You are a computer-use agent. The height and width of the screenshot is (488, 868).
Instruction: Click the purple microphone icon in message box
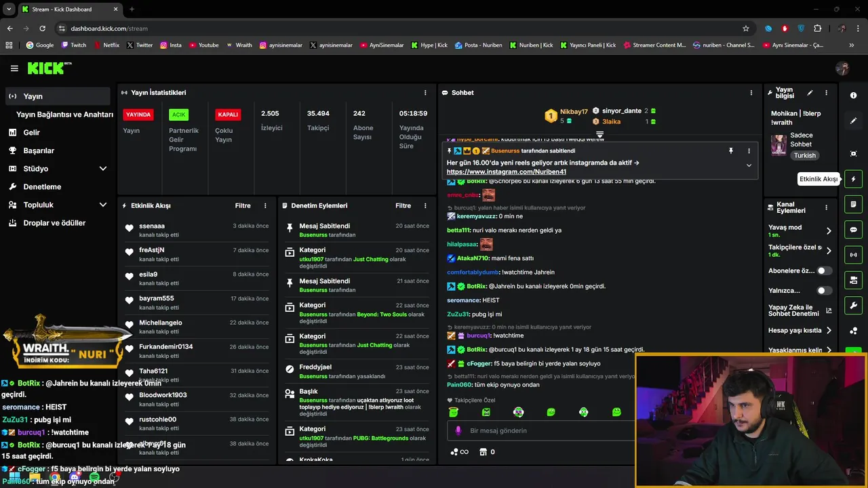[458, 430]
